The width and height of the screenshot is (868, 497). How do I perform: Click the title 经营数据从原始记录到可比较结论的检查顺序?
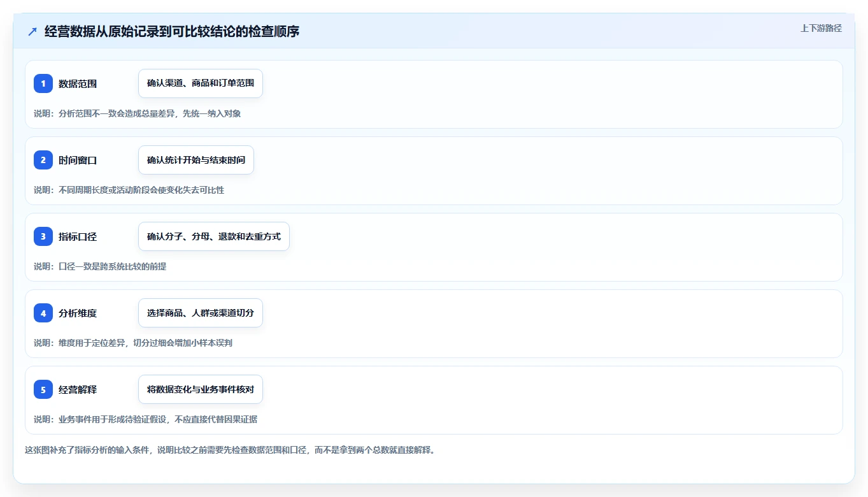(x=172, y=31)
